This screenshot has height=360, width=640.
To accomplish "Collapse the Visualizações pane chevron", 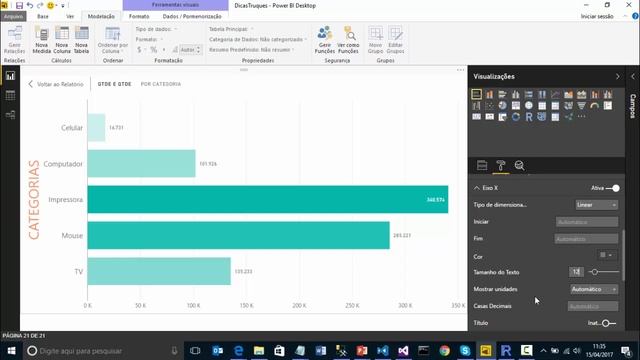I will tap(618, 77).
